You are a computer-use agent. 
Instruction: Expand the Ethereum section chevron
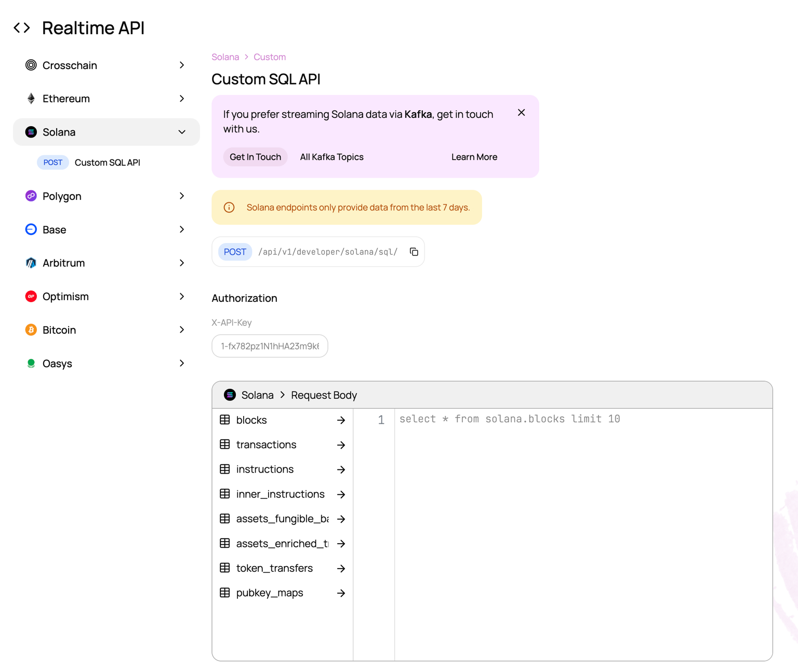[182, 99]
